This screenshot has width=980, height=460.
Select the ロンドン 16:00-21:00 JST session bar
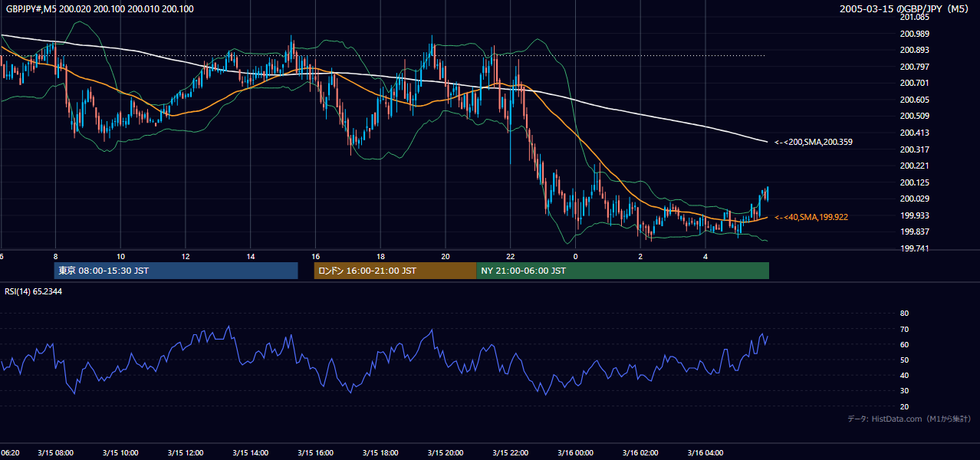point(395,271)
